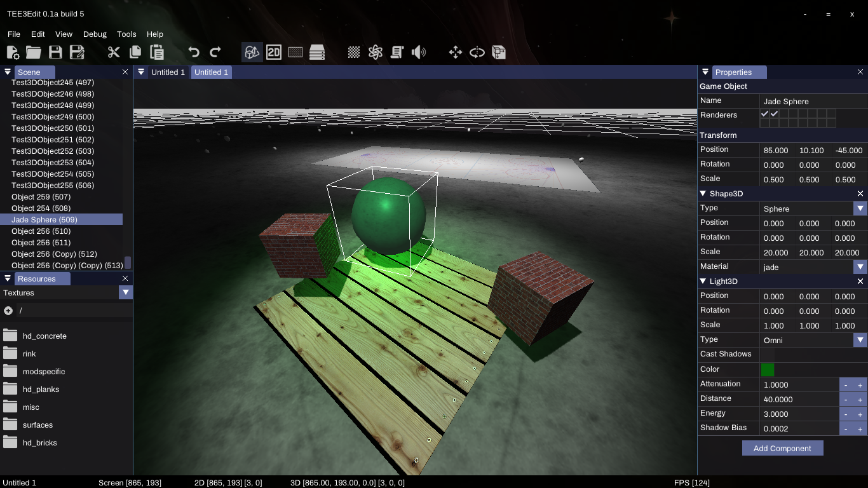Select the 3D view mode icon
Screen dimensions: 868x488
click(x=252, y=52)
